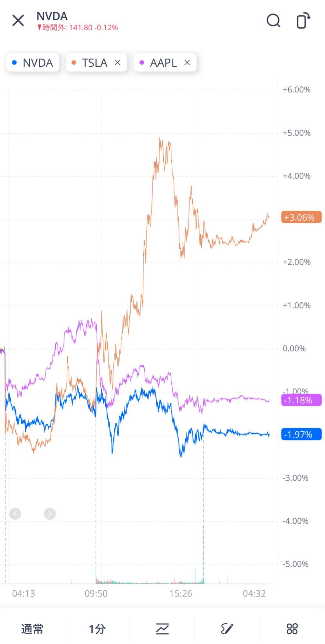Open the four-square grid menu icon
Viewport: 325px width, 644px height.
[292, 629]
